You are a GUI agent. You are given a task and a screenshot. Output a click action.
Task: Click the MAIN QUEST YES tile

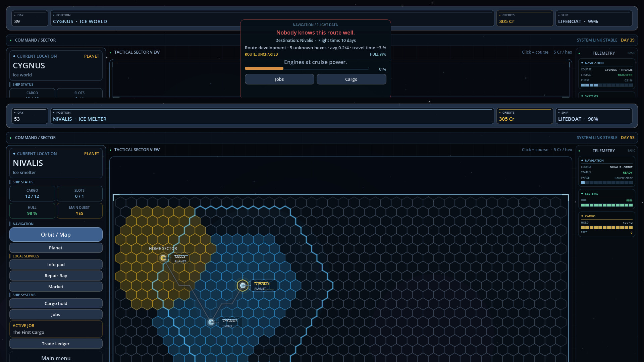tap(79, 210)
